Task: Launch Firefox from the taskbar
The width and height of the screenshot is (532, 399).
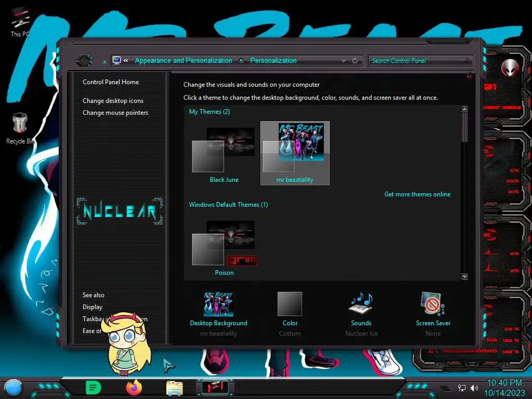Action: tap(134, 388)
